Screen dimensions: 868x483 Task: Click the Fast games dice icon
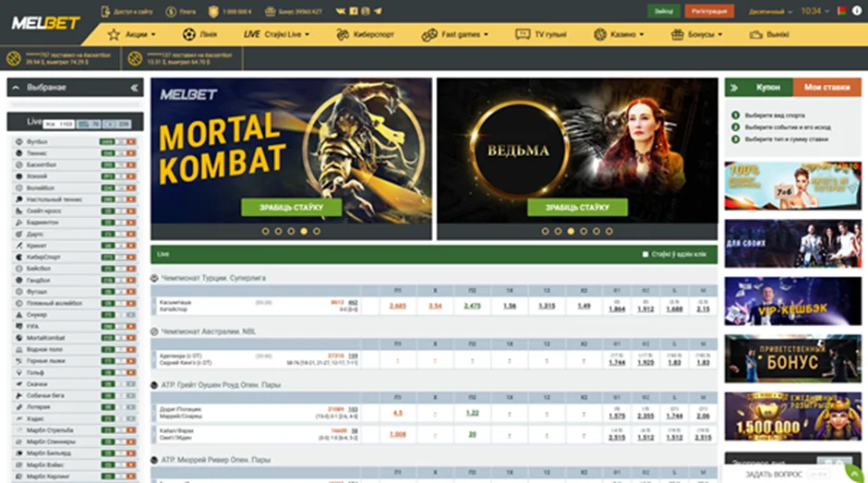pos(429,34)
